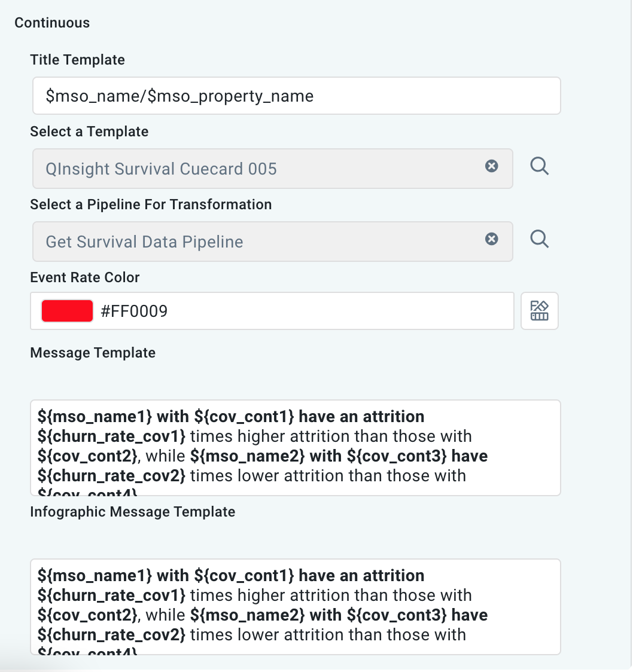Click the Select a Template label
The width and height of the screenshot is (633, 672).
pos(89,132)
